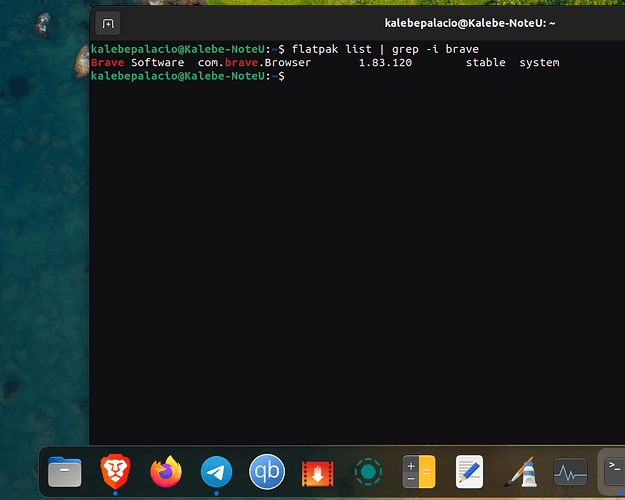The image size is (625, 500).
Task: Open a new terminal tab
Action: [x=109, y=23]
